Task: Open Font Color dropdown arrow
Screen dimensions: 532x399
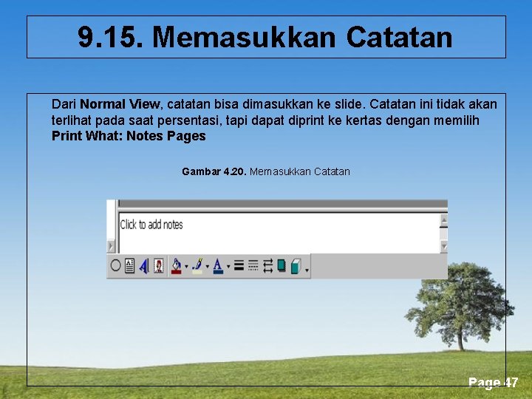Action: click(228, 267)
